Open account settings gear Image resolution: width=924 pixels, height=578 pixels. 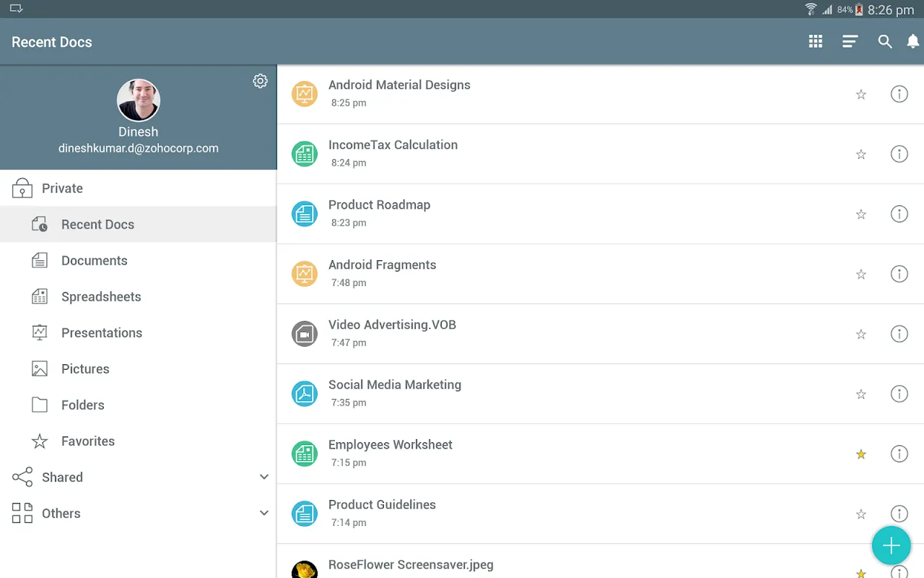(x=260, y=81)
